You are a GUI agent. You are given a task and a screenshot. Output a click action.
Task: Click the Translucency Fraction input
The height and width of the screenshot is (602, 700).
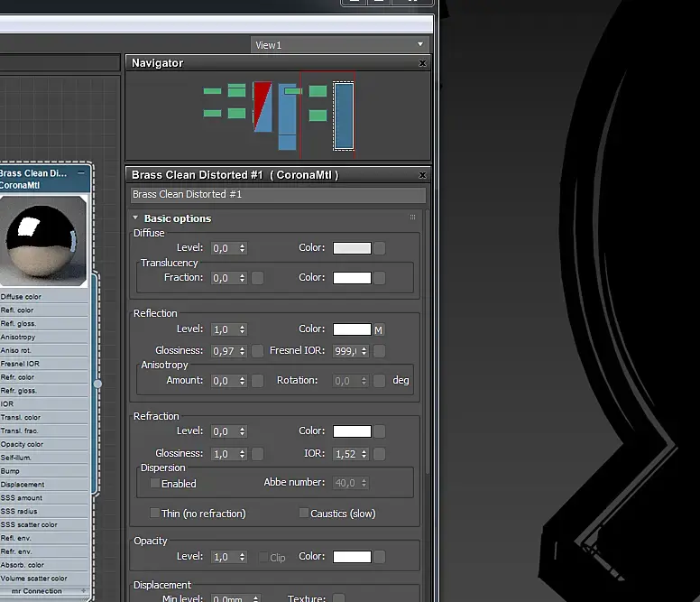click(x=225, y=278)
